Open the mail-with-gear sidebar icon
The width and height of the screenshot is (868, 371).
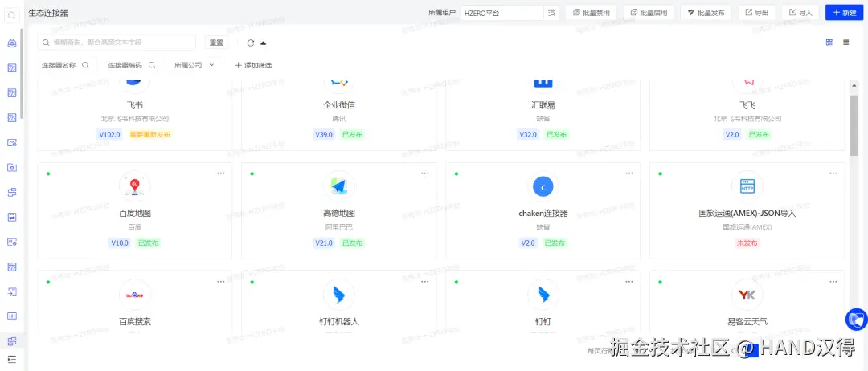click(x=11, y=143)
